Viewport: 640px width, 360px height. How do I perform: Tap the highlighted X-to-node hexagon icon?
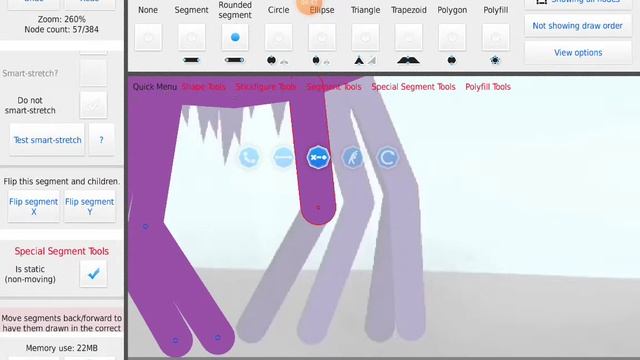[x=318, y=158]
